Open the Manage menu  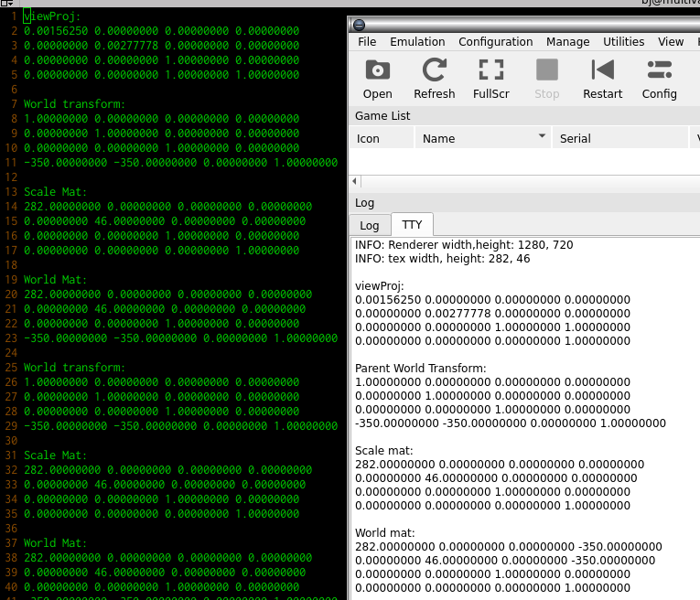567,42
